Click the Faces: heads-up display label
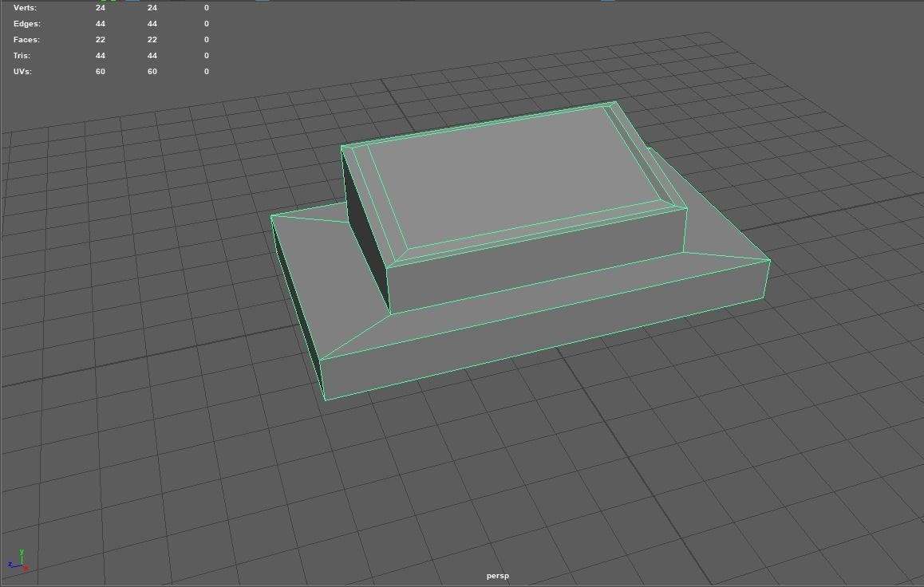Viewport: 924px width, 587px height. [26, 39]
